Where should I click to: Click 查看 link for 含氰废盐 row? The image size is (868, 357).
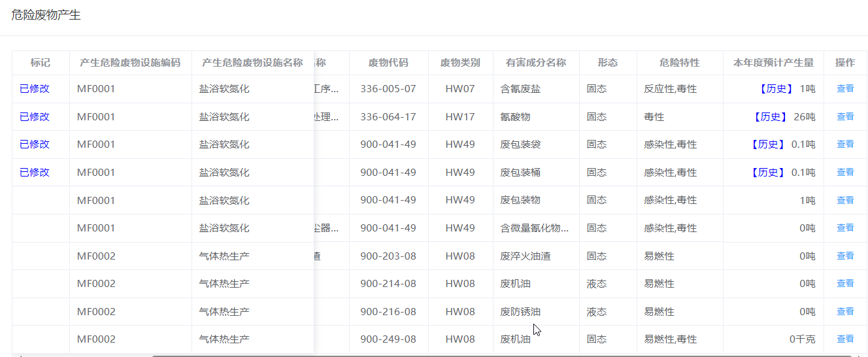point(845,89)
